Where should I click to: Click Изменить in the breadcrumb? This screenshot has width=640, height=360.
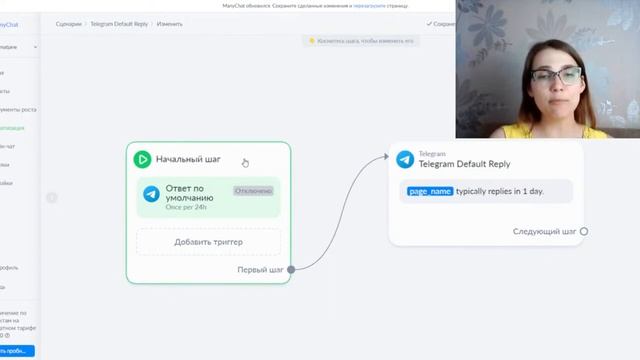[x=169, y=24]
